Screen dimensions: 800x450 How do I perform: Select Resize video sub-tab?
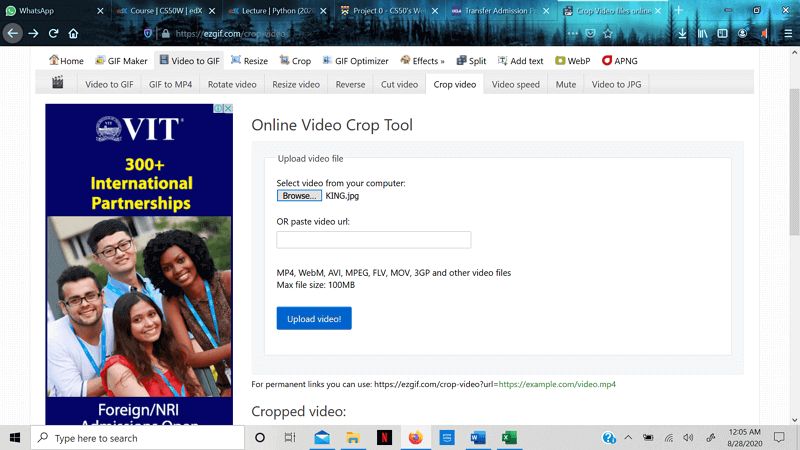tap(296, 85)
